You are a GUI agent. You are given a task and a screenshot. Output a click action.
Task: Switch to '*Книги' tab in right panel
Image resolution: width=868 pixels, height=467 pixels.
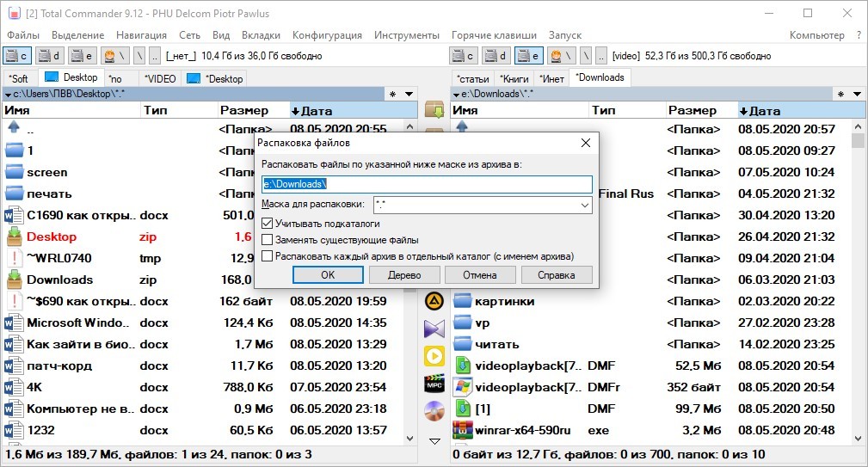[x=514, y=78]
